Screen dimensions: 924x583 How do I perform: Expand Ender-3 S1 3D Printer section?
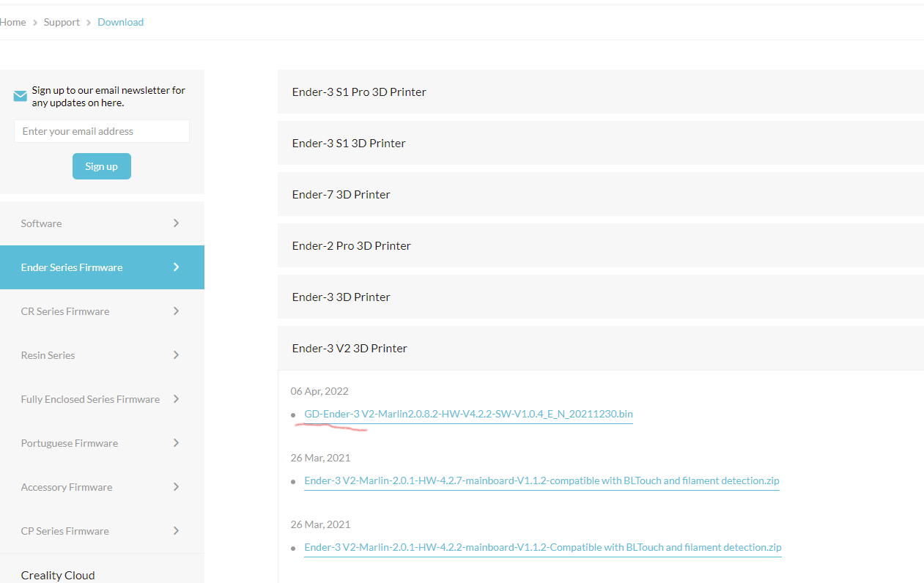pyautogui.click(x=600, y=143)
